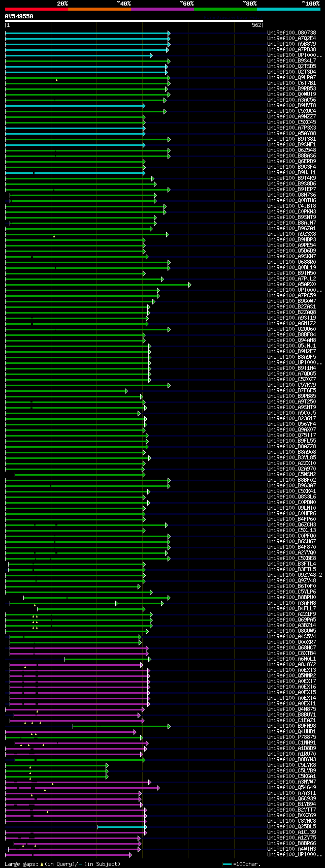Select hit UniRef100_C5XUC4
325x868 pixels.
[291, 111]
